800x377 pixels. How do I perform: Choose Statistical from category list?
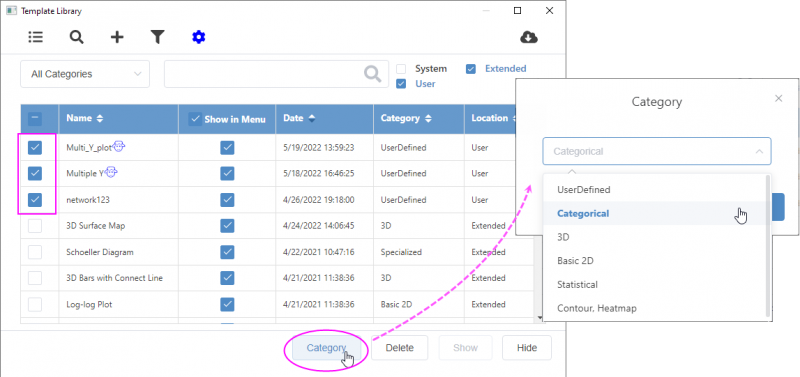coord(654,284)
